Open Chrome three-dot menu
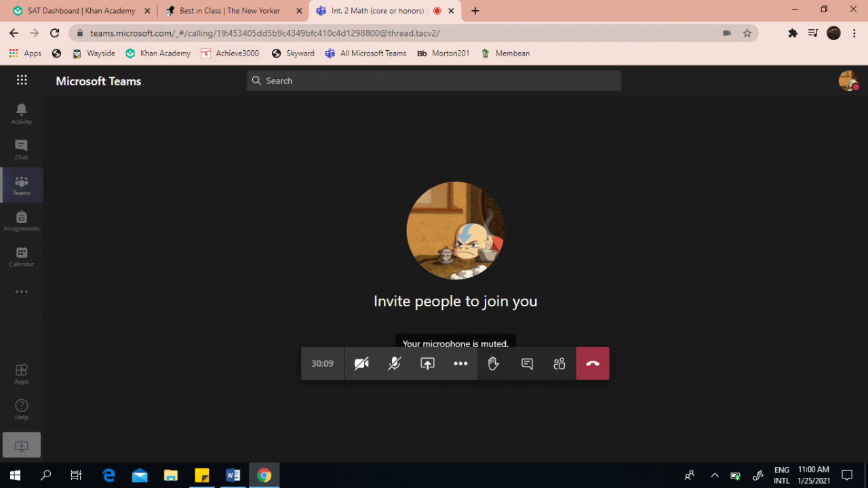 pyautogui.click(x=854, y=33)
